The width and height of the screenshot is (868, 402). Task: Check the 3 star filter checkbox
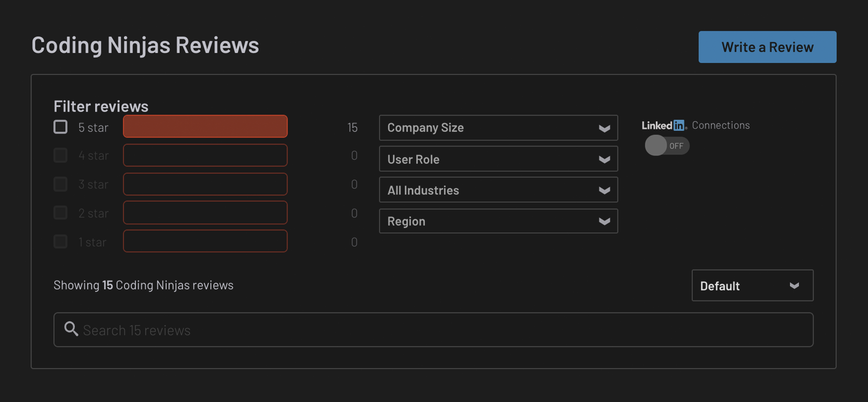pyautogui.click(x=61, y=184)
